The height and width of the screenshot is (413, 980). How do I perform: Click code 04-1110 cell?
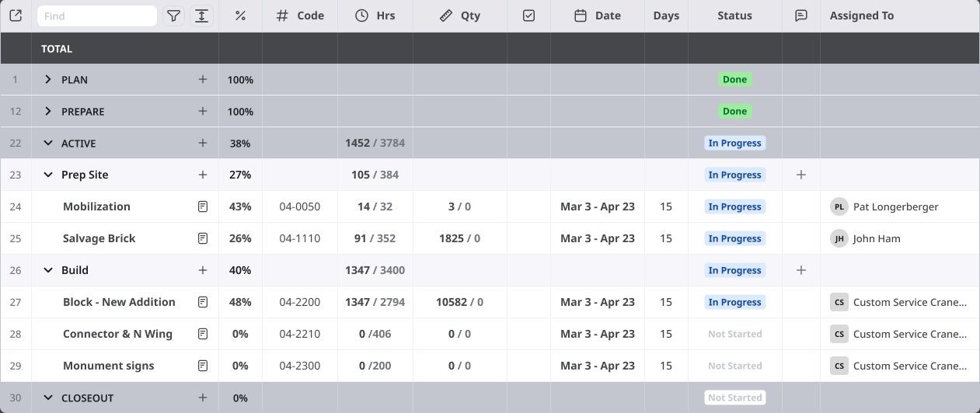pos(299,238)
